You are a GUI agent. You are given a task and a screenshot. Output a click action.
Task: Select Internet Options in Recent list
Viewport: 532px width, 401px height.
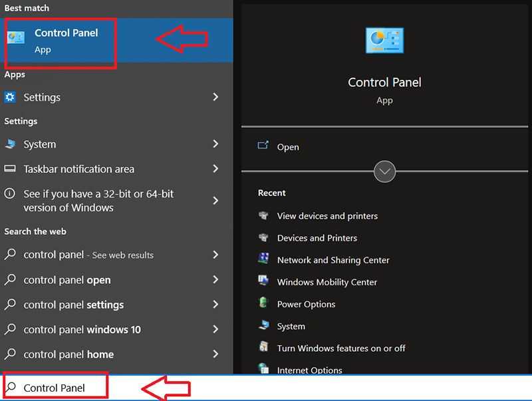click(x=310, y=370)
